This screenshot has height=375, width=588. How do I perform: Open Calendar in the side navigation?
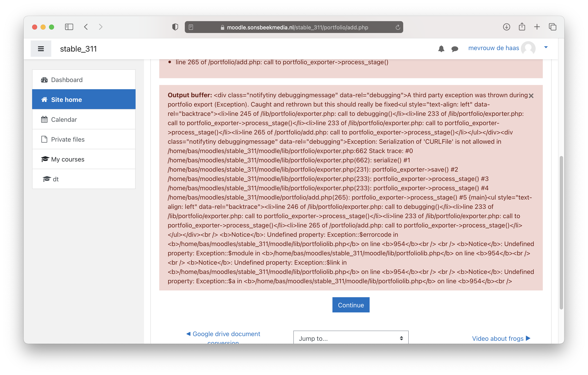[x=84, y=120]
